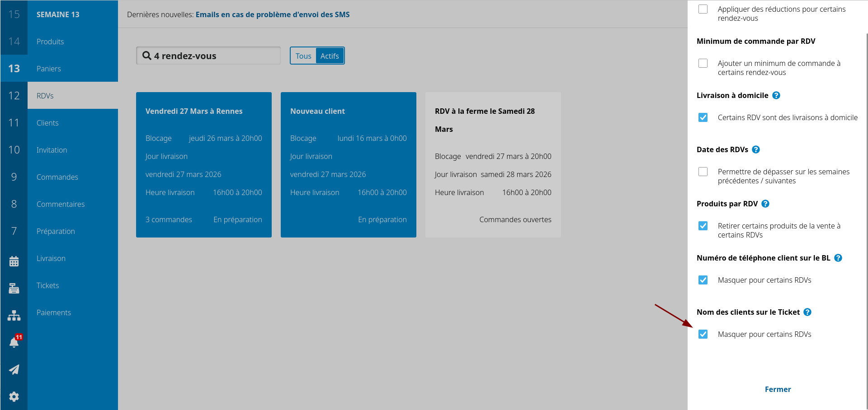Click help icon beside Date des RDVs

pos(755,149)
